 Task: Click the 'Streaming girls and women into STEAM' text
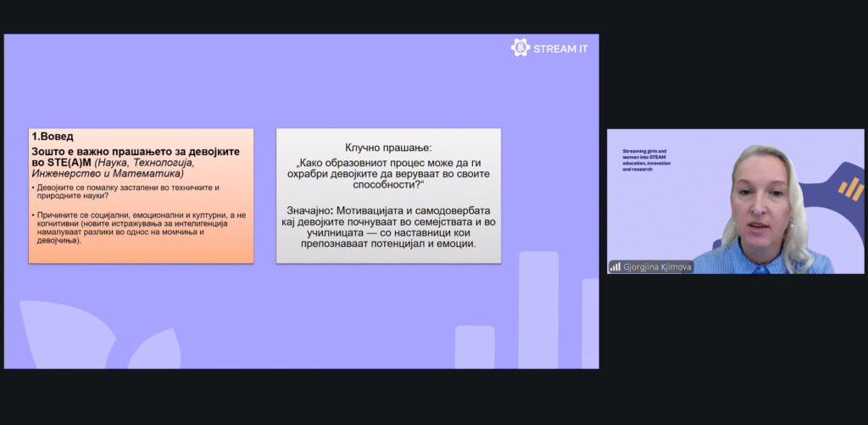pyautogui.click(x=645, y=159)
